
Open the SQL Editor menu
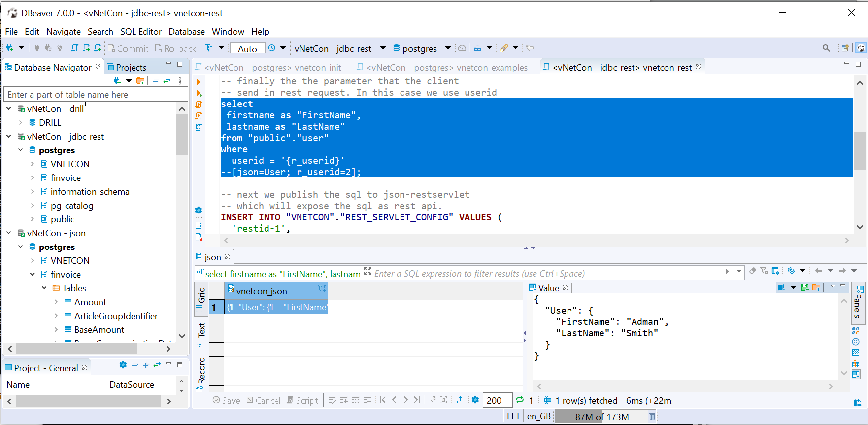[x=140, y=32]
